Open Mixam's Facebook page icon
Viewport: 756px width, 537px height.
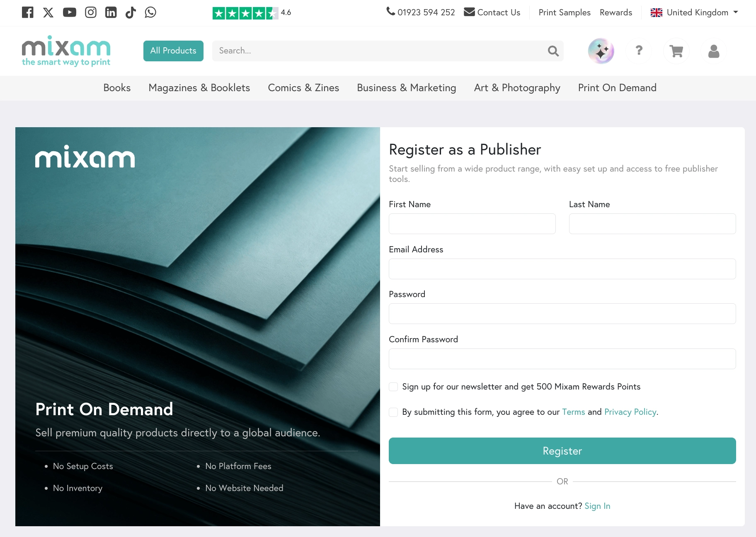tap(28, 12)
